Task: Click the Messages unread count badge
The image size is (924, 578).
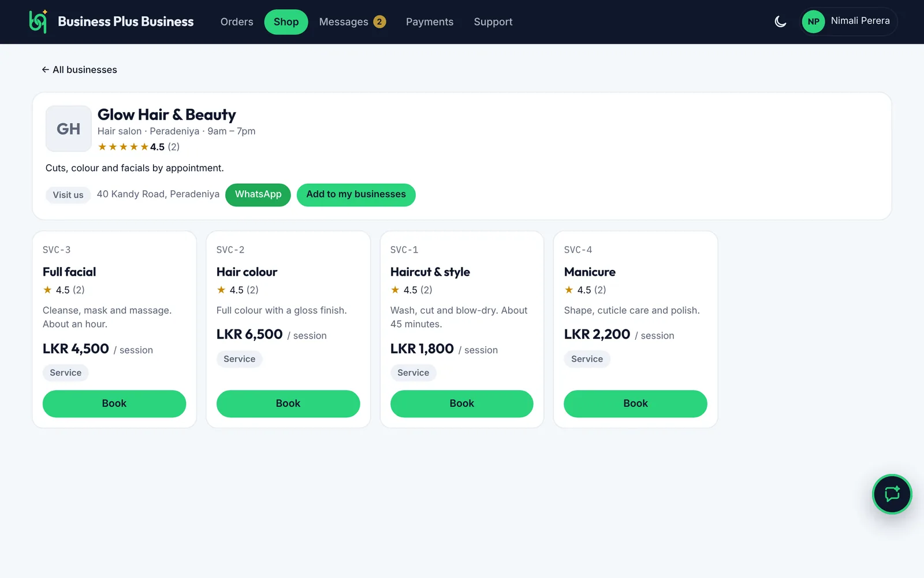Action: click(x=379, y=22)
